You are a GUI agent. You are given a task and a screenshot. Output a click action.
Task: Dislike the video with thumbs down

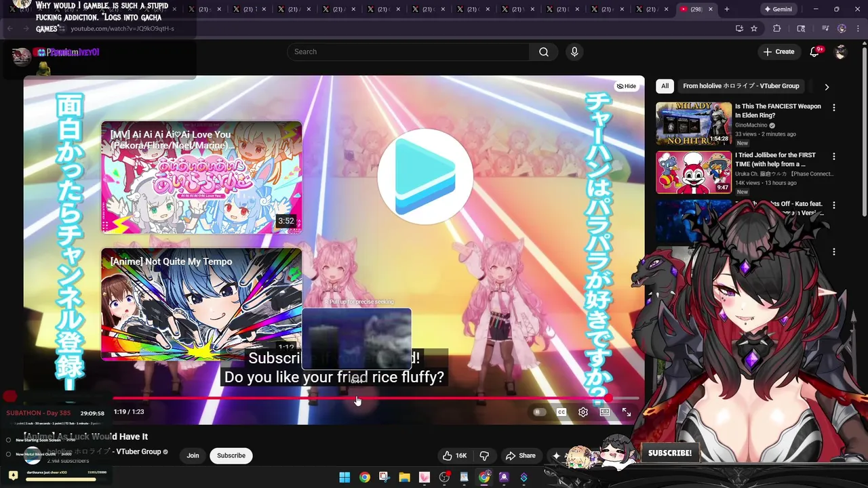point(484,455)
